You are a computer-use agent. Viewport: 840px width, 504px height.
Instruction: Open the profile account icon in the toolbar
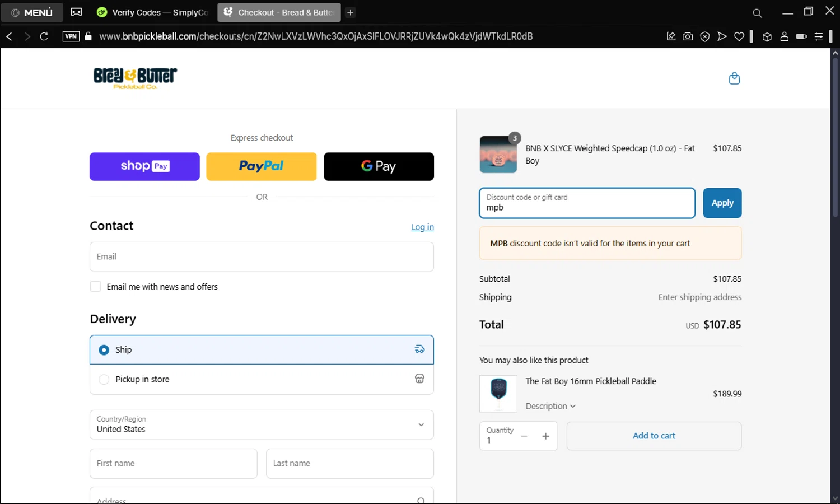click(784, 36)
